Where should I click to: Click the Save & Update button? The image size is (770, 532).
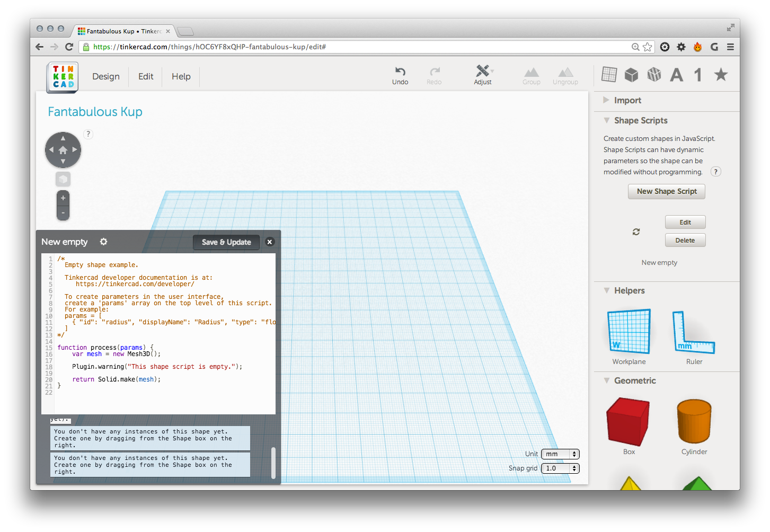tap(226, 242)
